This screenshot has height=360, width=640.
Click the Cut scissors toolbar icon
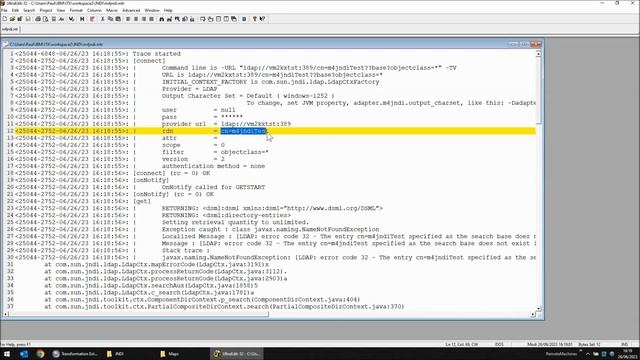coord(102,19)
